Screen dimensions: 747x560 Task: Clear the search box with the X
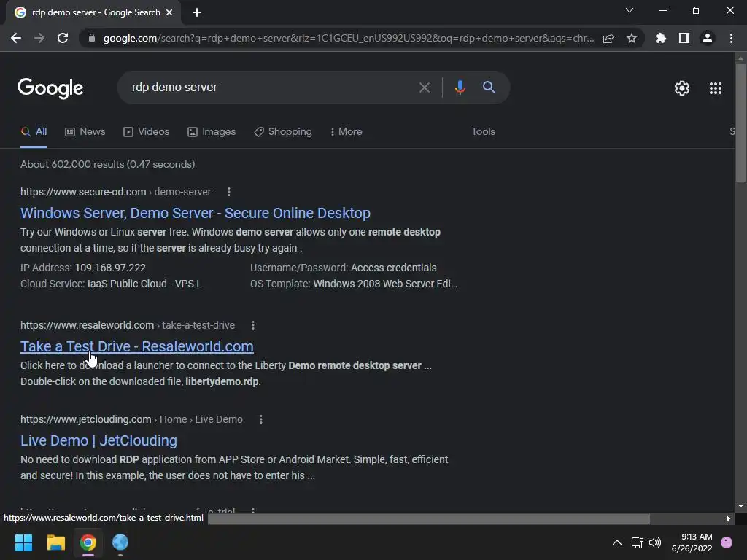[425, 87]
